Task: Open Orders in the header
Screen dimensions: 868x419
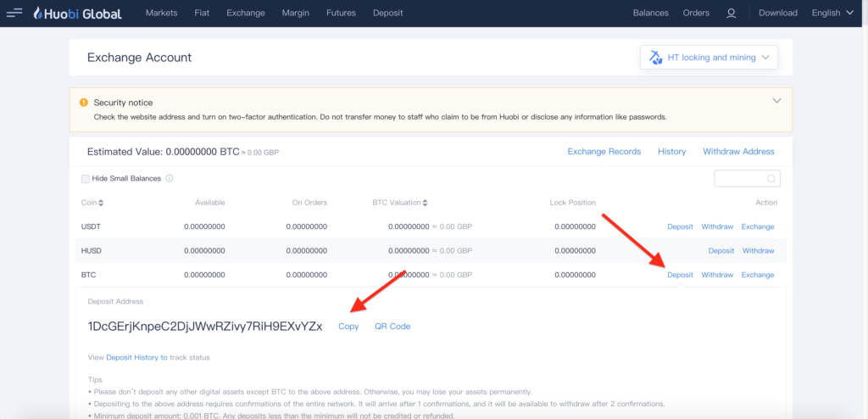Action: 696,13
